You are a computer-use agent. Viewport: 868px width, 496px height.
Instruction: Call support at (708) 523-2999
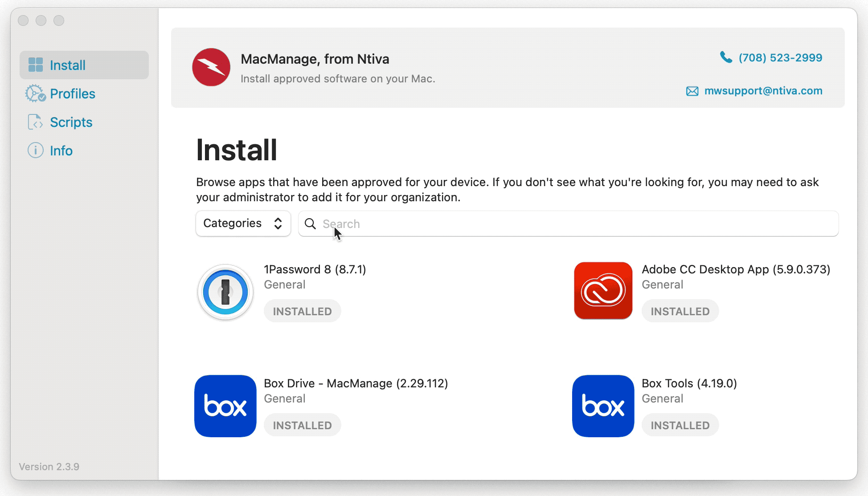coord(780,57)
